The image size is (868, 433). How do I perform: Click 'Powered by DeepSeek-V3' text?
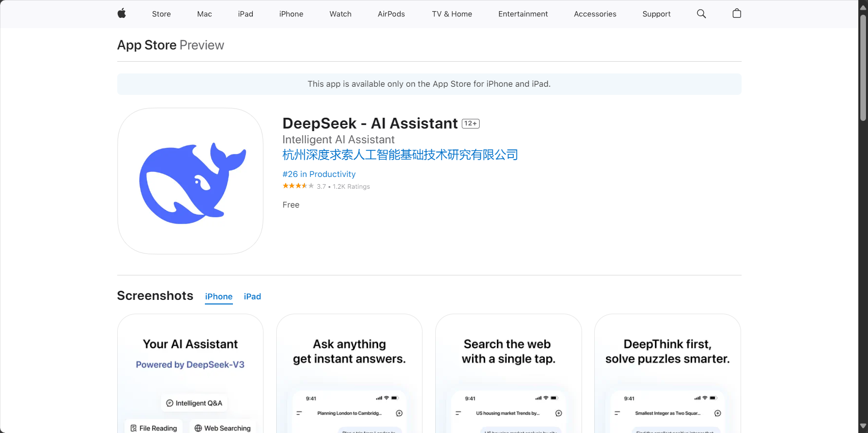190,365
